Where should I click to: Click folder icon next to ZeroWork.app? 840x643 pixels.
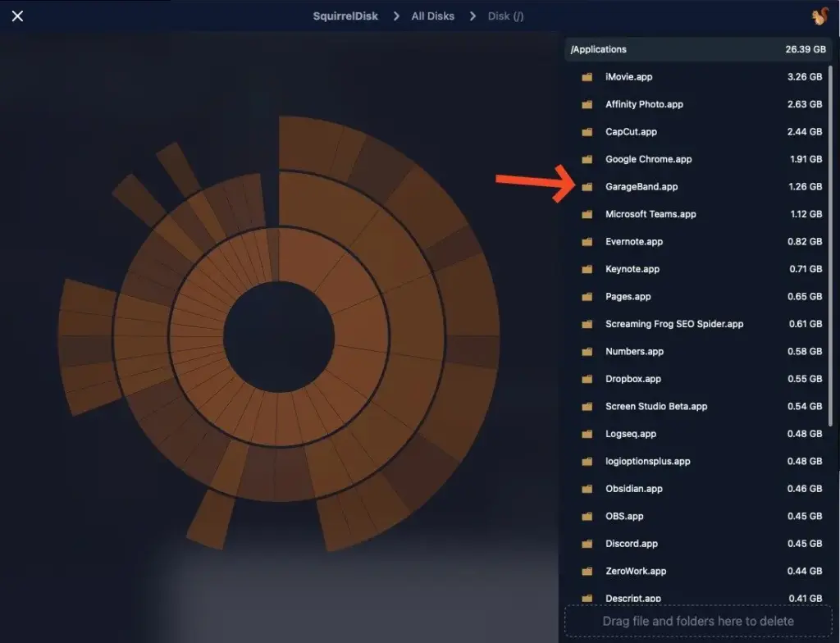[x=587, y=571]
